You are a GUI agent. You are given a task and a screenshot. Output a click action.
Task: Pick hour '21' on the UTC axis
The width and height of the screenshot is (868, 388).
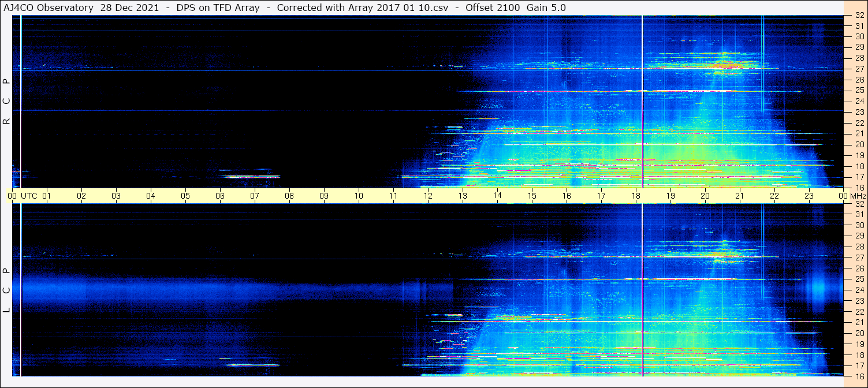740,196
